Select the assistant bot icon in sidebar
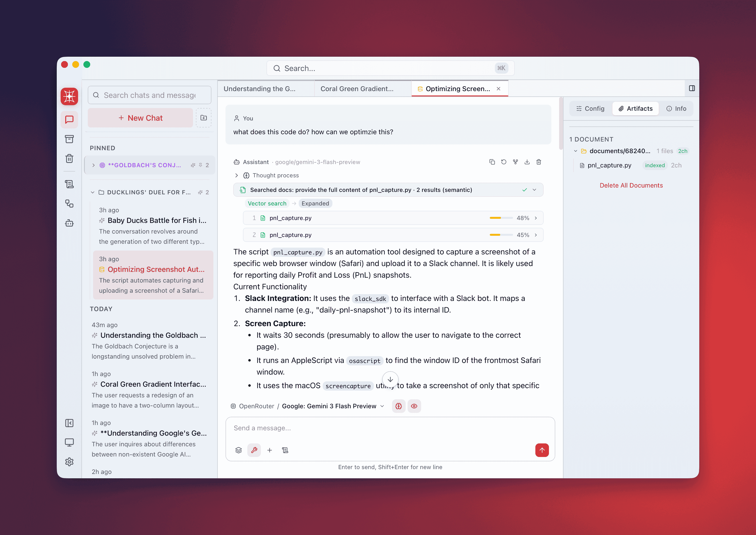 69,223
